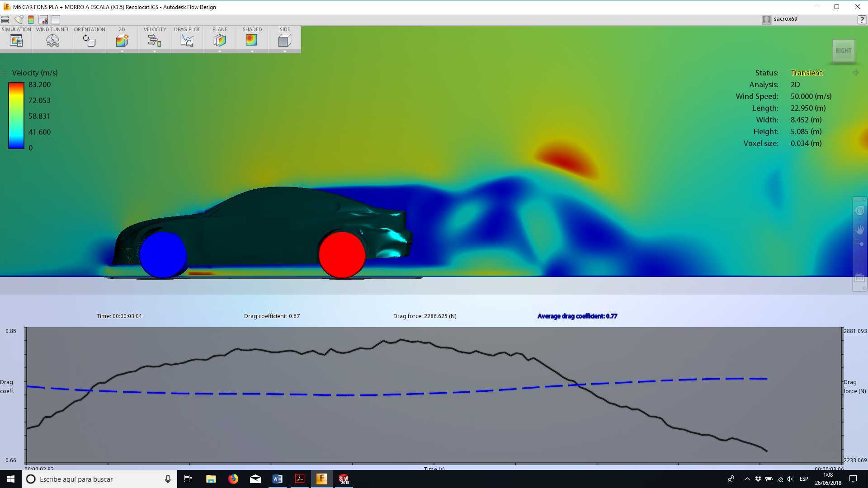Click the Shaded result icon

[x=252, y=40]
